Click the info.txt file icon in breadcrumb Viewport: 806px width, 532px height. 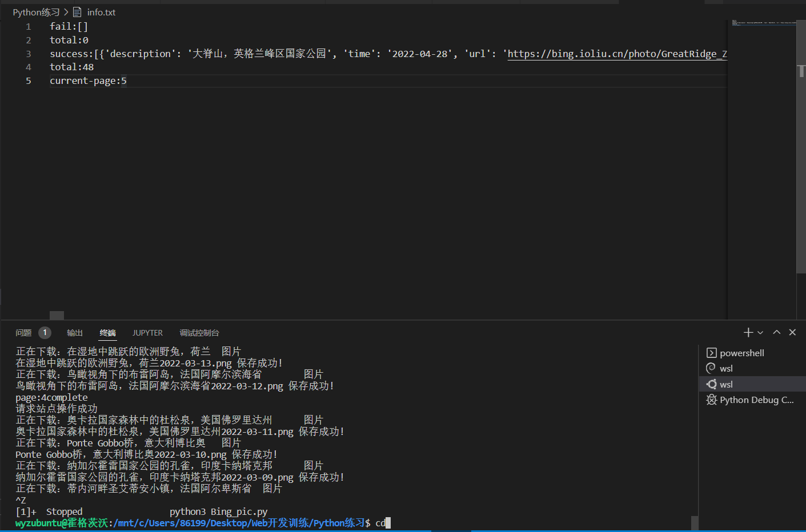[78, 12]
